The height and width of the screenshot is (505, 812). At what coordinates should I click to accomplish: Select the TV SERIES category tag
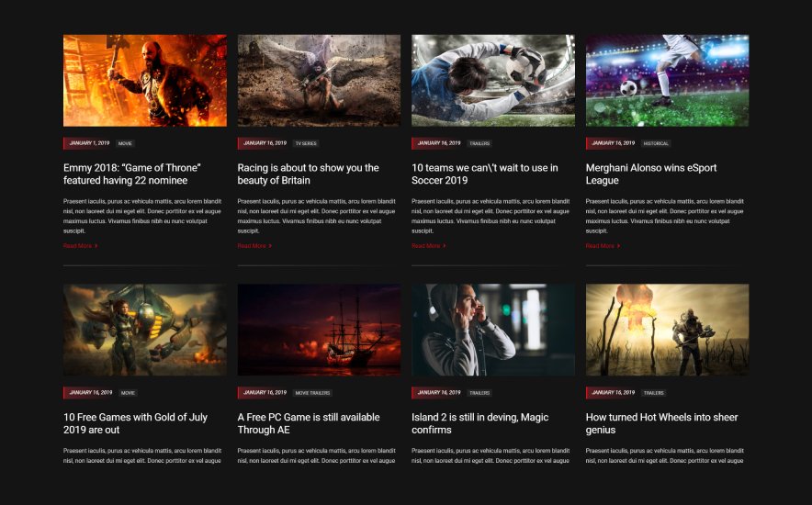[x=306, y=143]
